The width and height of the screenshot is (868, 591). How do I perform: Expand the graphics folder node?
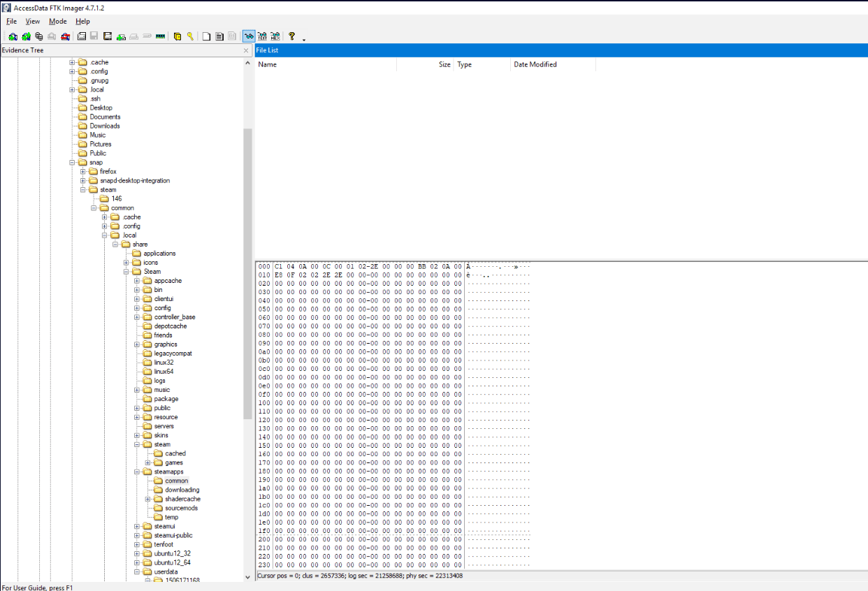[137, 344]
